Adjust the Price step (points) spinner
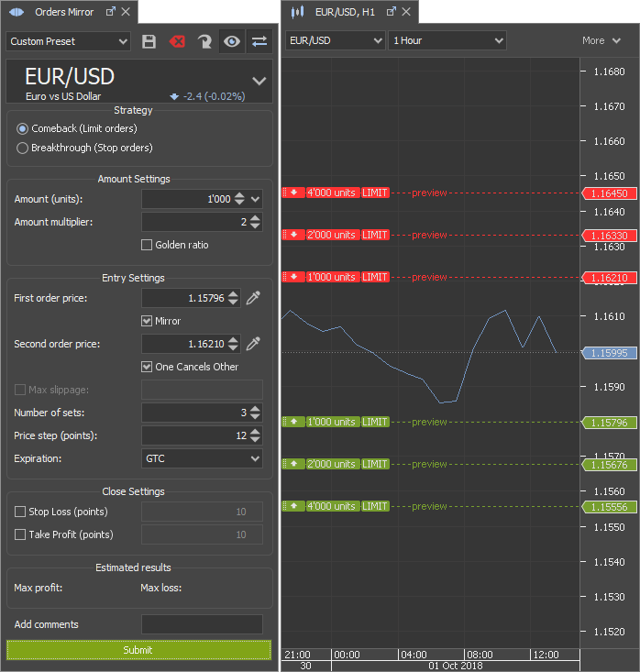Screen dimensions: 640x672 coord(255,435)
